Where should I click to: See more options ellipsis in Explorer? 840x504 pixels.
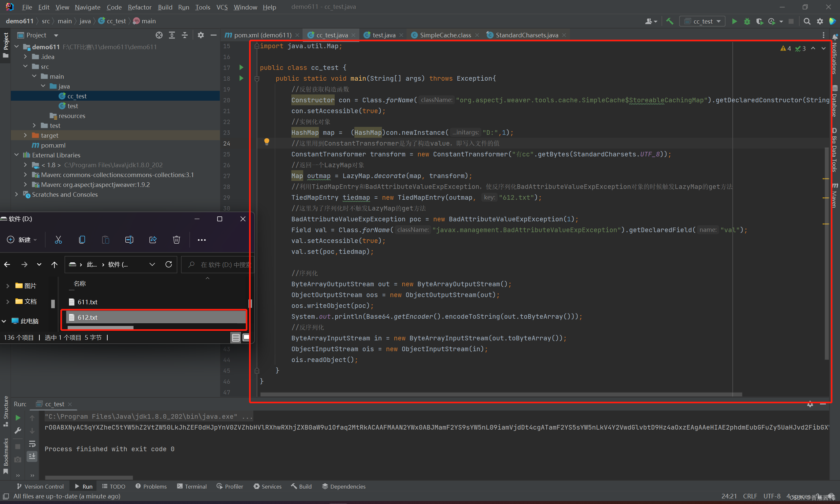pos(202,240)
